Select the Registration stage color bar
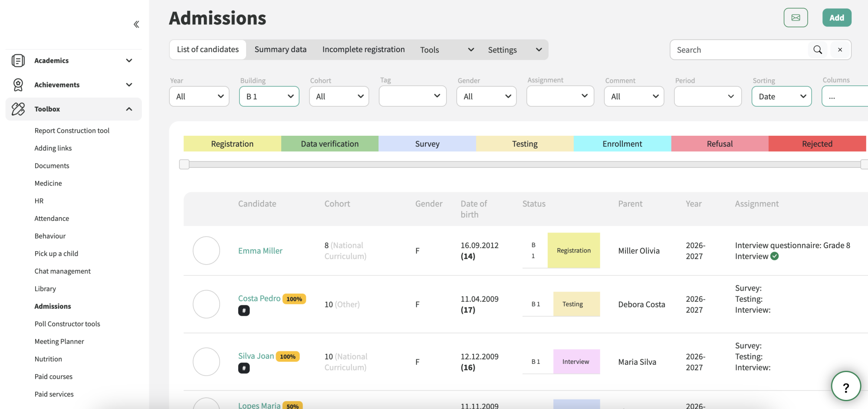Viewport: 868px width, 409px height. pos(232,144)
